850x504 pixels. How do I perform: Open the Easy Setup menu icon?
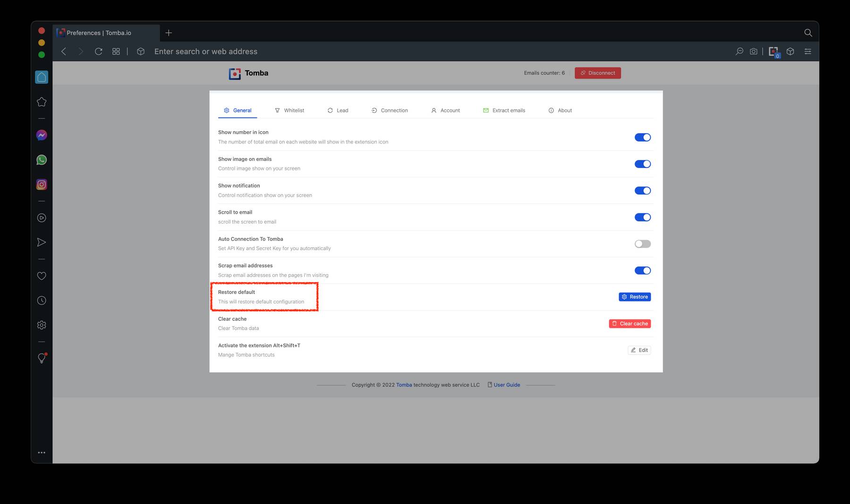coord(808,51)
